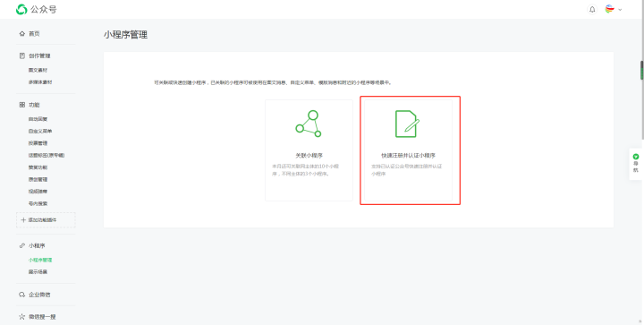The width and height of the screenshot is (644, 325).
Task: Click the 小程序 link icon in sidebar
Action: 22,245
